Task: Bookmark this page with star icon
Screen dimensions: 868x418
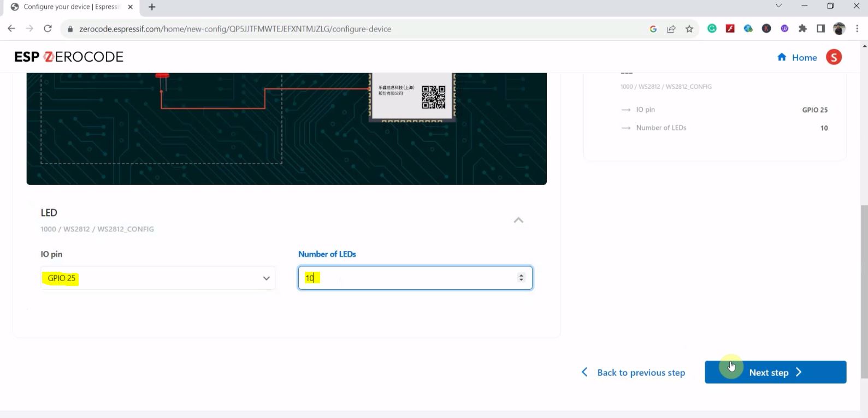Action: pos(689,29)
